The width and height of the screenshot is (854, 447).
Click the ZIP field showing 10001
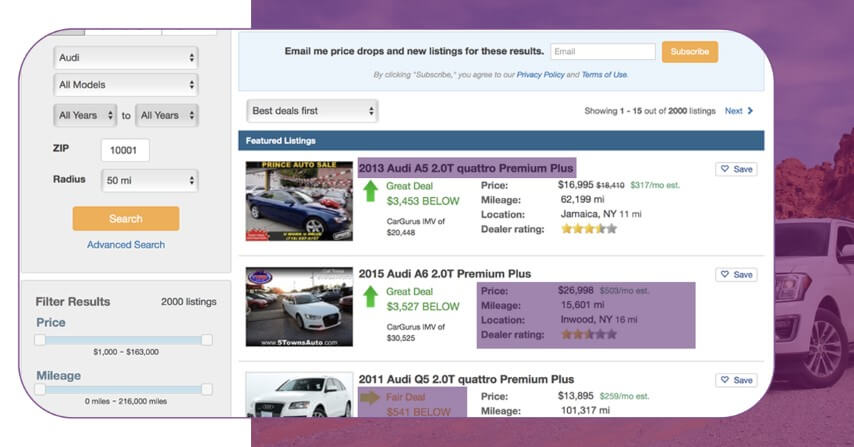(x=125, y=150)
